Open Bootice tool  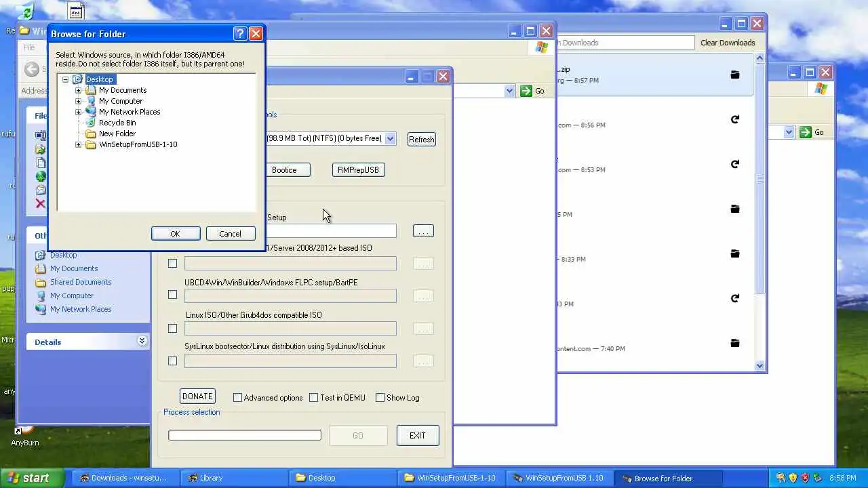coord(284,169)
